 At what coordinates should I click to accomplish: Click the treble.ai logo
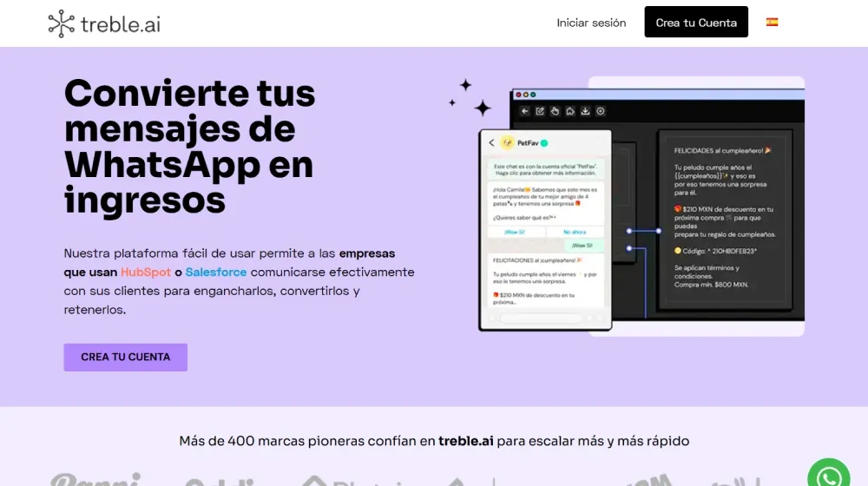104,23
